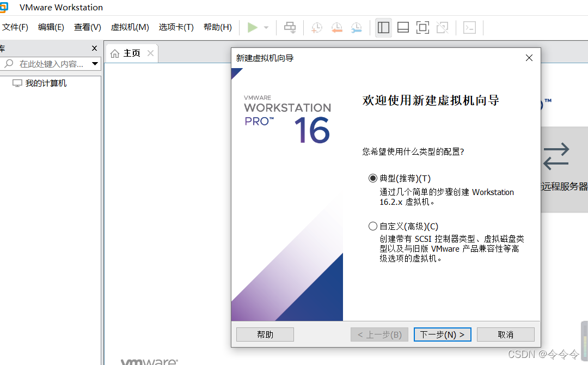This screenshot has width=588, height=365.
Task: Click the revert to snapshot icon
Action: (x=336, y=27)
